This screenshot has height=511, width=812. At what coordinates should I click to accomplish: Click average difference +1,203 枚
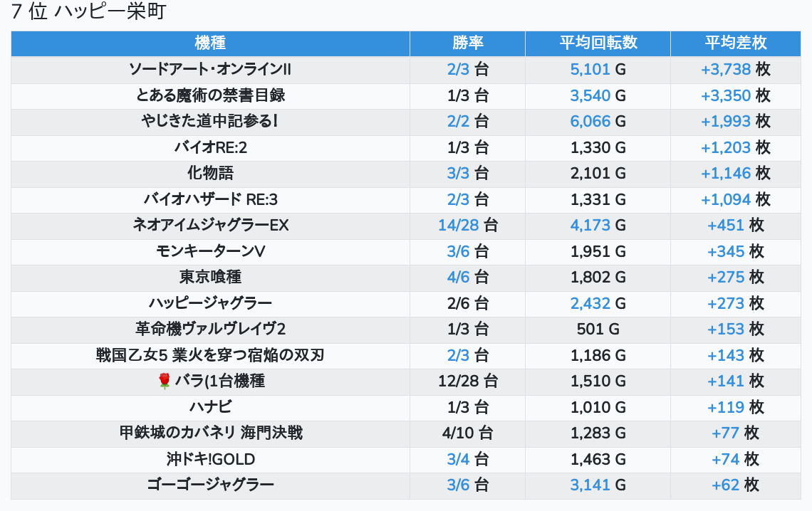[735, 147]
